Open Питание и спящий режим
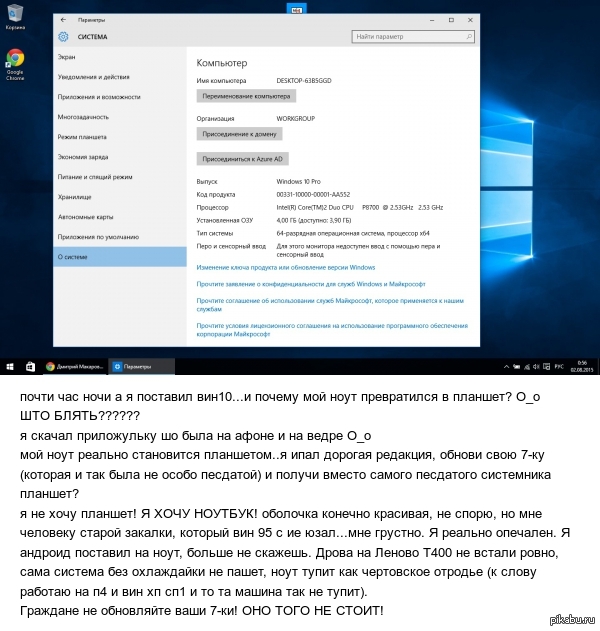 [120, 177]
